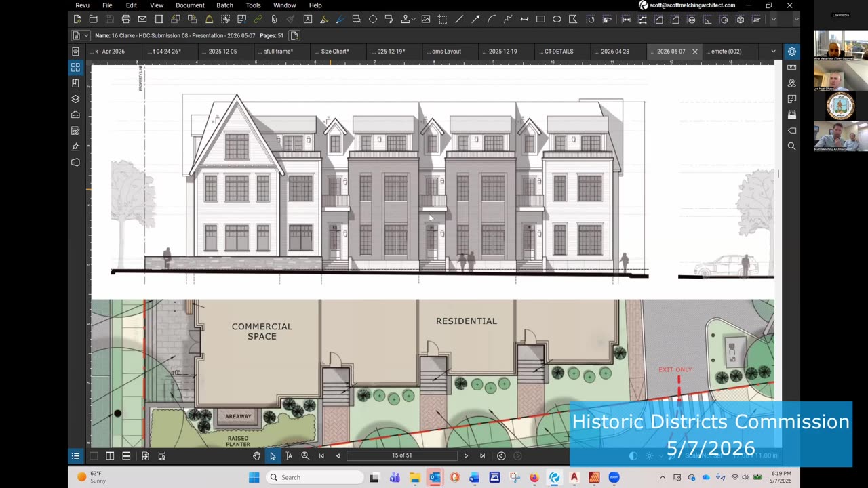Screen dimensions: 868x488
Task: Open the Tools menu
Action: (253, 5)
